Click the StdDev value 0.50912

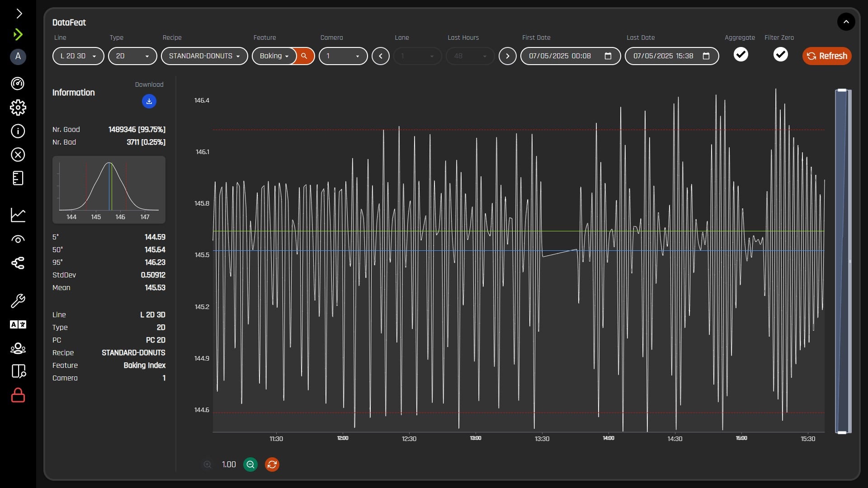pyautogui.click(x=153, y=275)
